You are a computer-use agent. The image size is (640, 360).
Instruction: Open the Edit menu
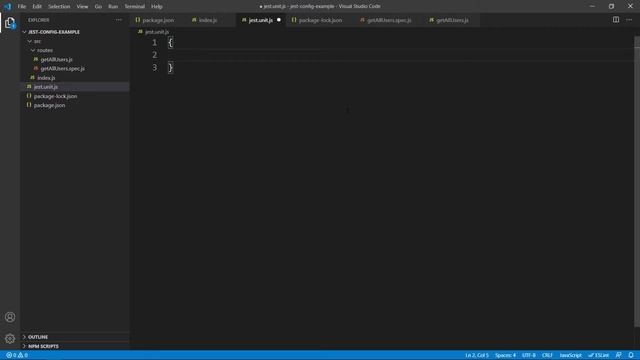tap(37, 7)
